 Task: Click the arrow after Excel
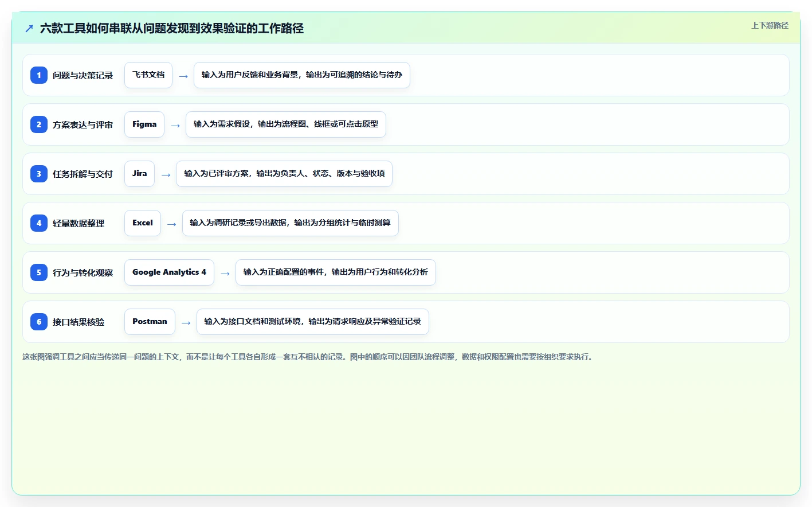pyautogui.click(x=172, y=224)
